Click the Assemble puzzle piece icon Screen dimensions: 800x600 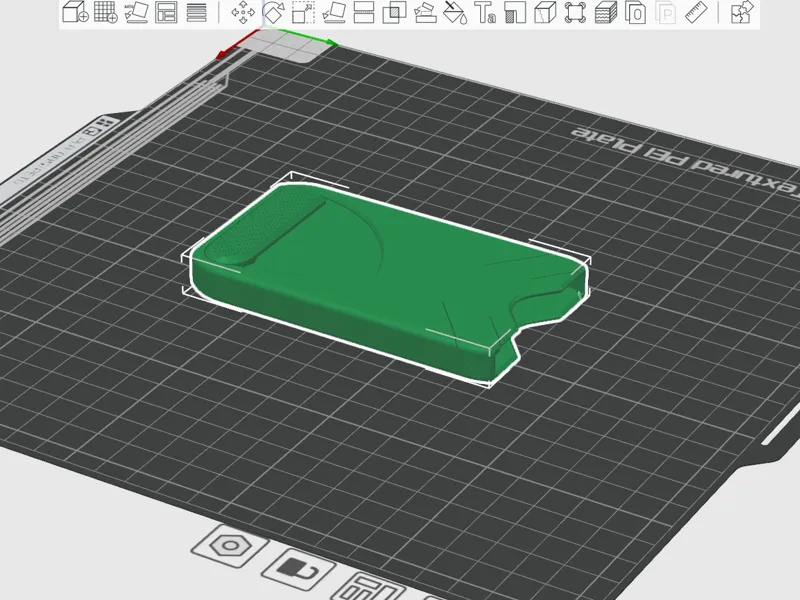pyautogui.click(x=742, y=12)
